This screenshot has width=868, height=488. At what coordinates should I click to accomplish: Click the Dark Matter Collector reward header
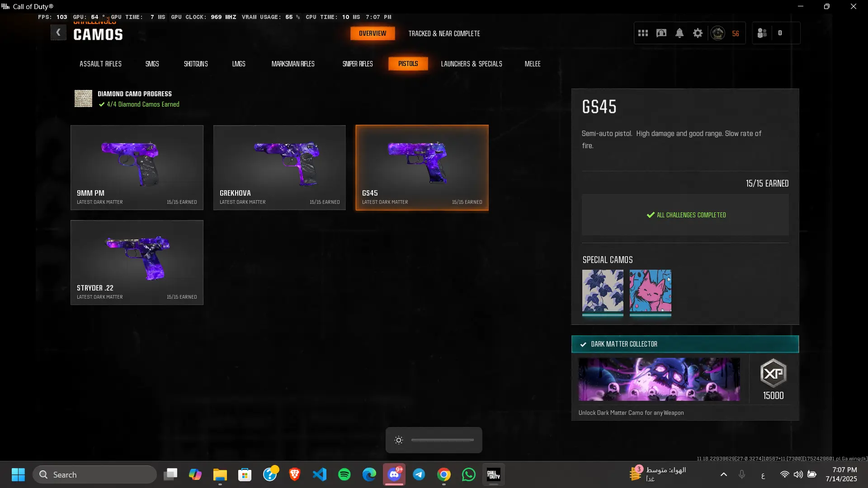point(685,344)
